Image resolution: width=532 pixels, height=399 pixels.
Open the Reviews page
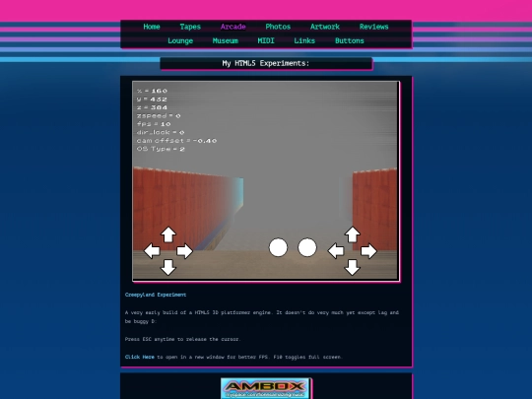coord(374,27)
